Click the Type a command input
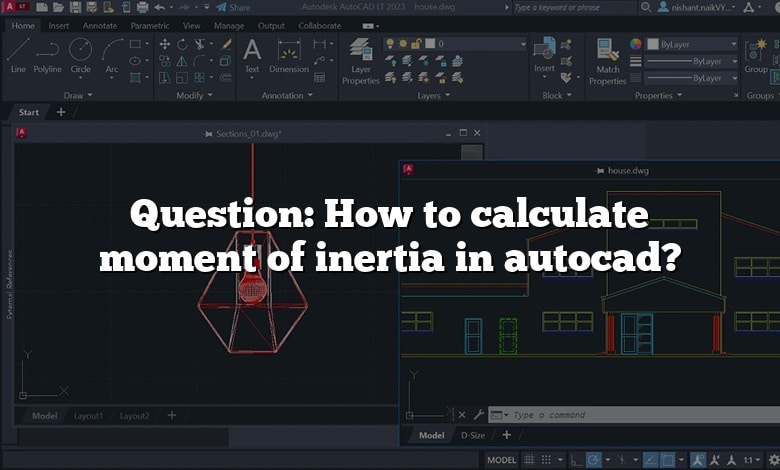 (x=634, y=415)
